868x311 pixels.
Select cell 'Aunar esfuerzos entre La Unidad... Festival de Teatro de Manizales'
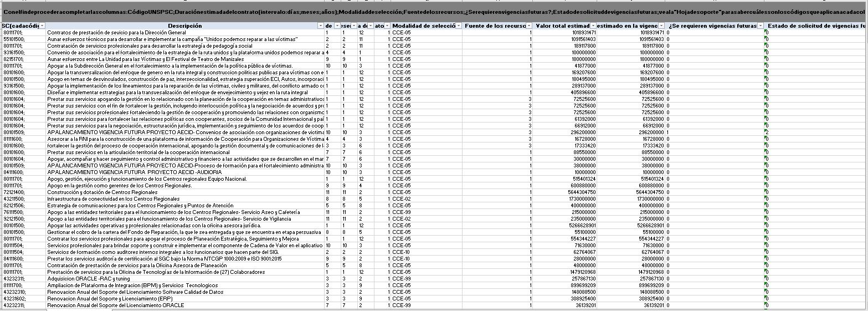coord(186,59)
